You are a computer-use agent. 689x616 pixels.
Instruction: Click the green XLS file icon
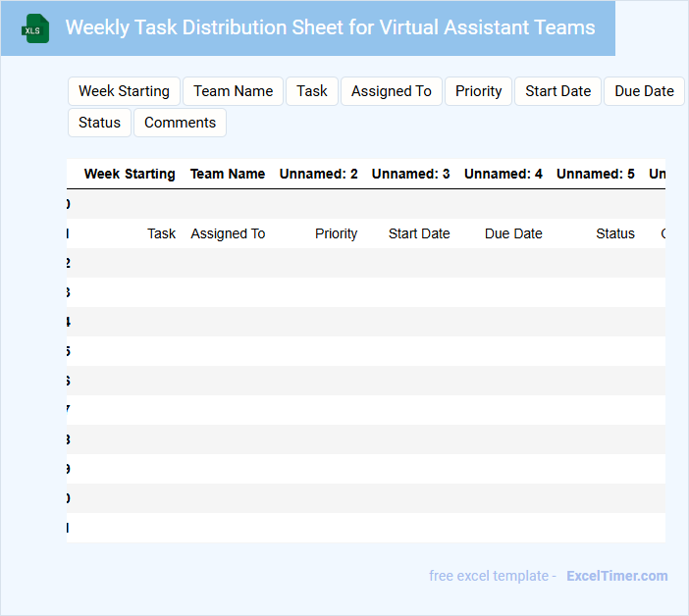pos(35,28)
